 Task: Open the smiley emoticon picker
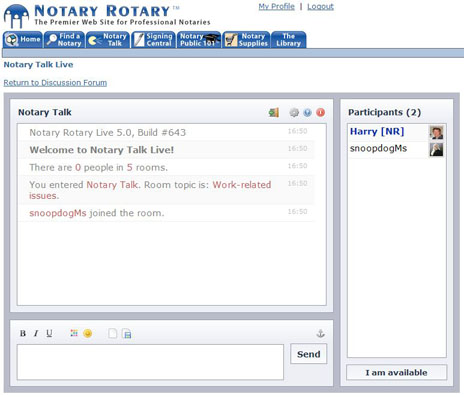(88, 333)
